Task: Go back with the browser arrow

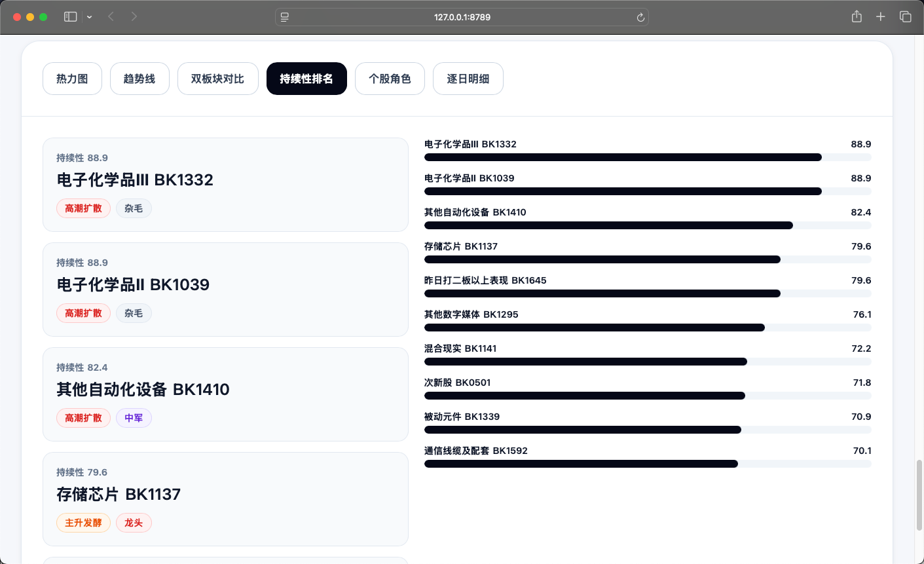Action: point(111,17)
